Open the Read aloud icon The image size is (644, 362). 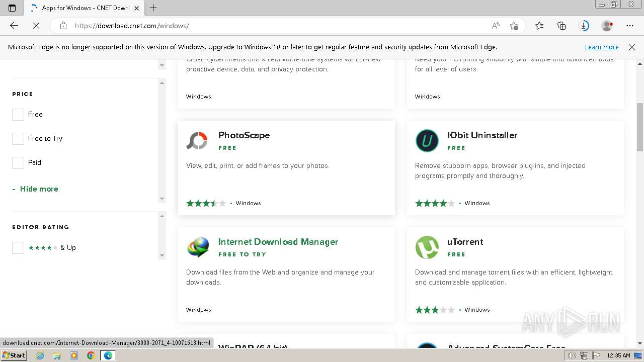pos(496,26)
